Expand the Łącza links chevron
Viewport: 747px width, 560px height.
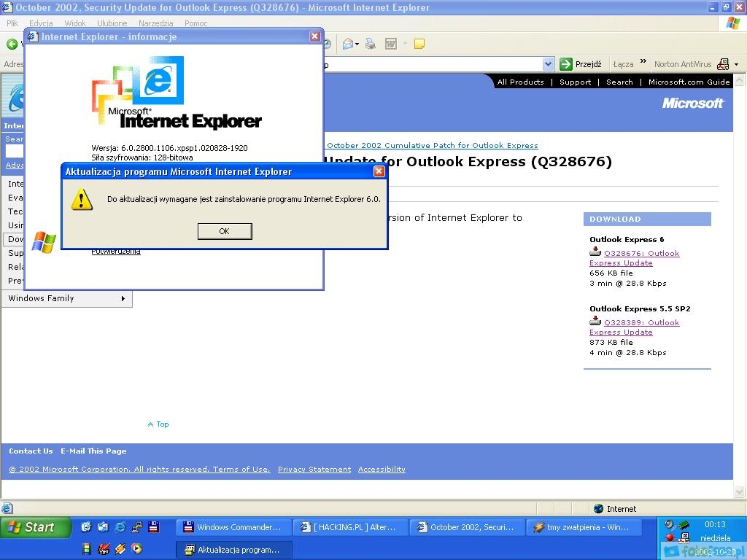[643, 61]
